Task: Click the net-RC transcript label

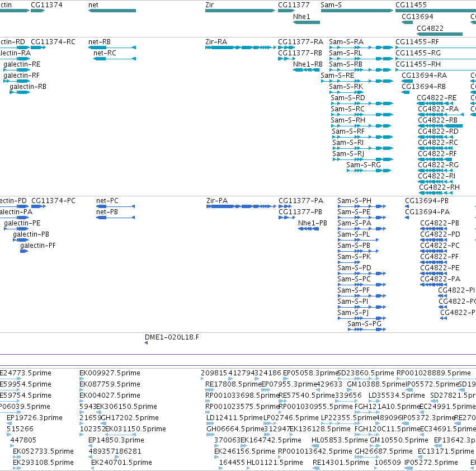Action: coord(105,53)
